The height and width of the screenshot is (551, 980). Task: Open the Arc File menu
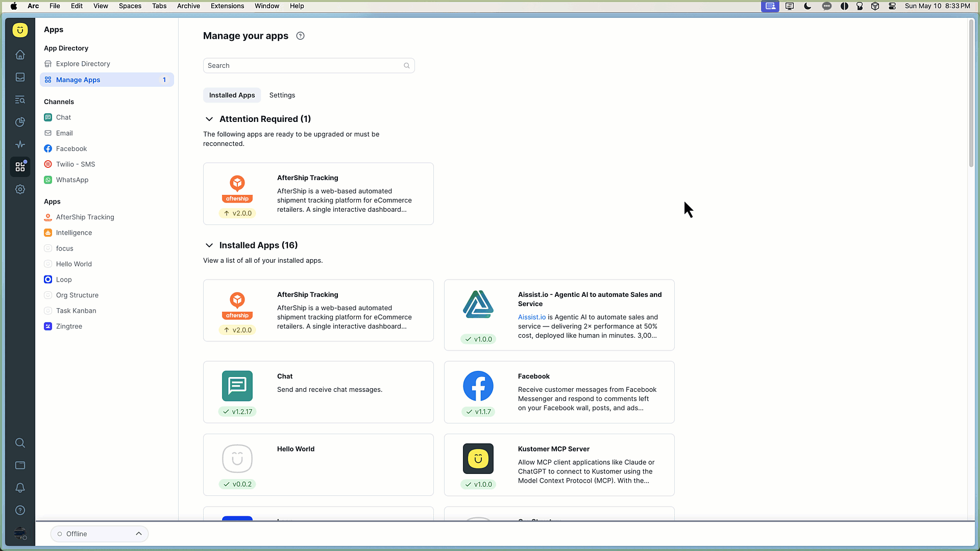(55, 6)
